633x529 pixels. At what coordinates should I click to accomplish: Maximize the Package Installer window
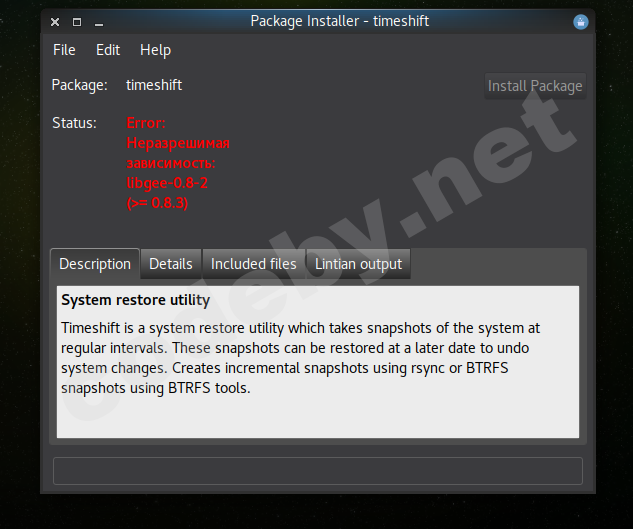pos(77,22)
